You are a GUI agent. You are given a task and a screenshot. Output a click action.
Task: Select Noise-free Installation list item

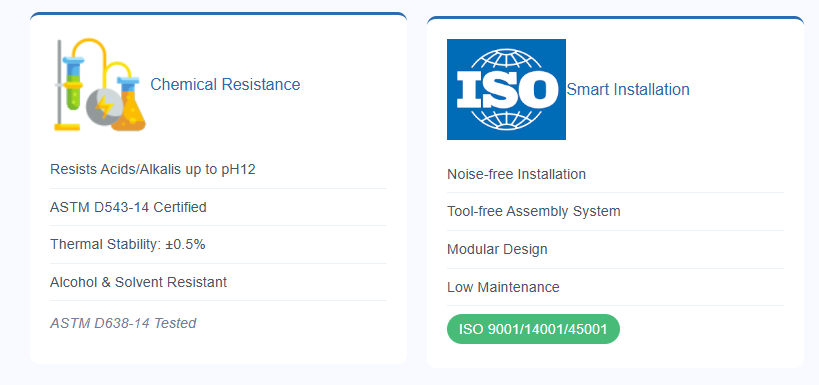click(615, 174)
